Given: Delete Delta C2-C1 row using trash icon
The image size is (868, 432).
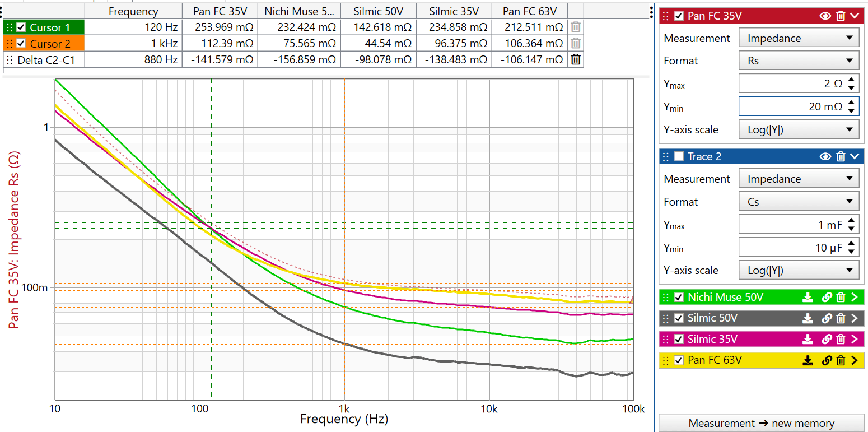Looking at the screenshot, I should [575, 59].
